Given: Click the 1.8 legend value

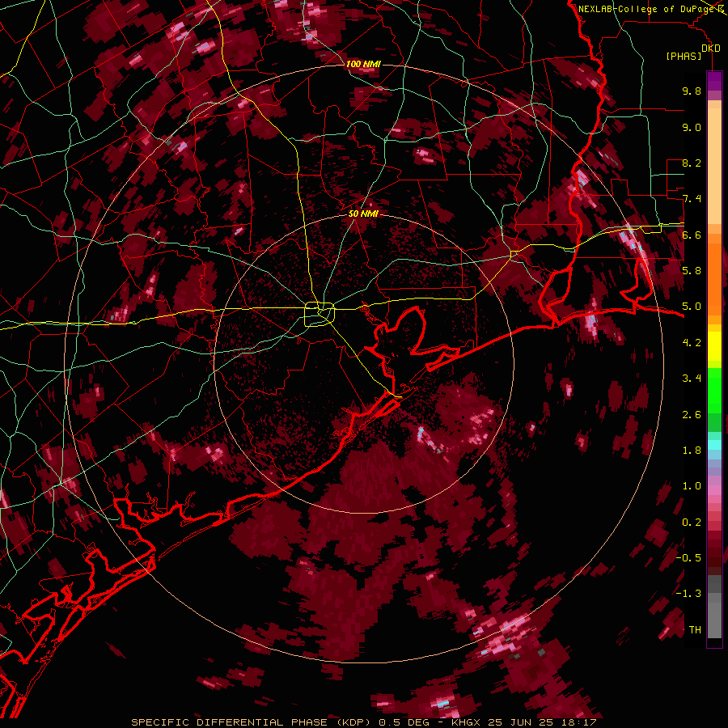Looking at the screenshot, I should [x=692, y=451].
